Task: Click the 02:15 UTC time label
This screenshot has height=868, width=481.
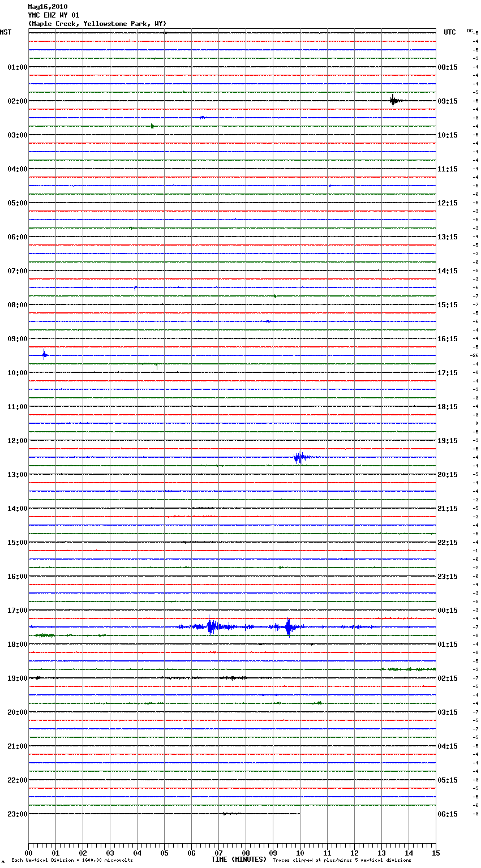Action: [x=448, y=678]
